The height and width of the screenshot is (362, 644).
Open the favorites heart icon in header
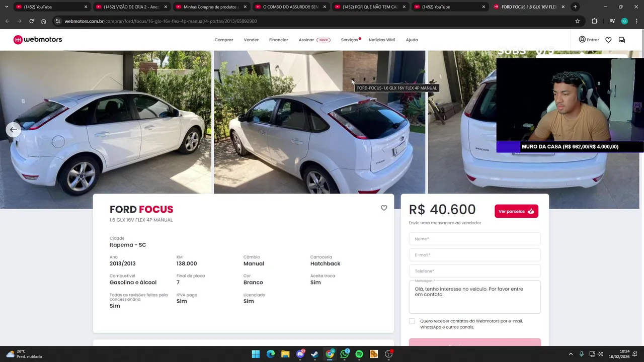pyautogui.click(x=608, y=40)
